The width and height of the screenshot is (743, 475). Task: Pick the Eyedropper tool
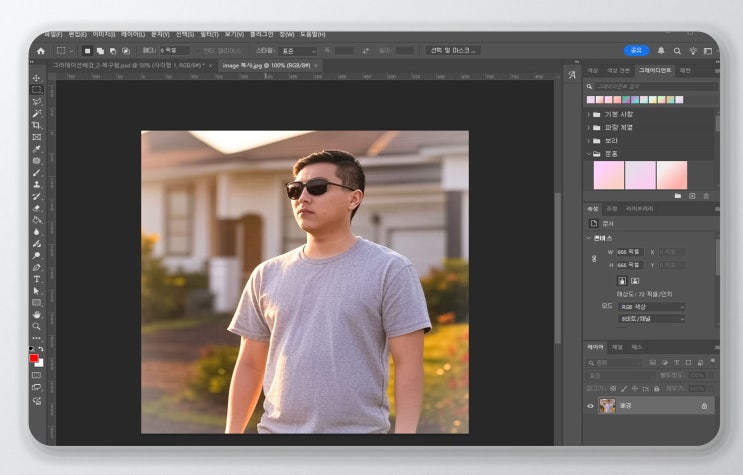click(37, 149)
